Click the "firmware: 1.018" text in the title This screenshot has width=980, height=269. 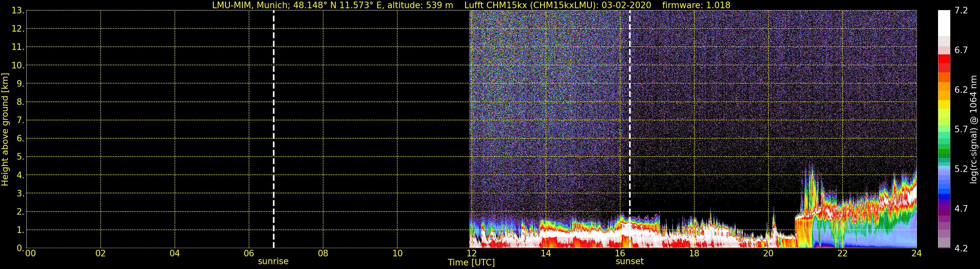696,5
